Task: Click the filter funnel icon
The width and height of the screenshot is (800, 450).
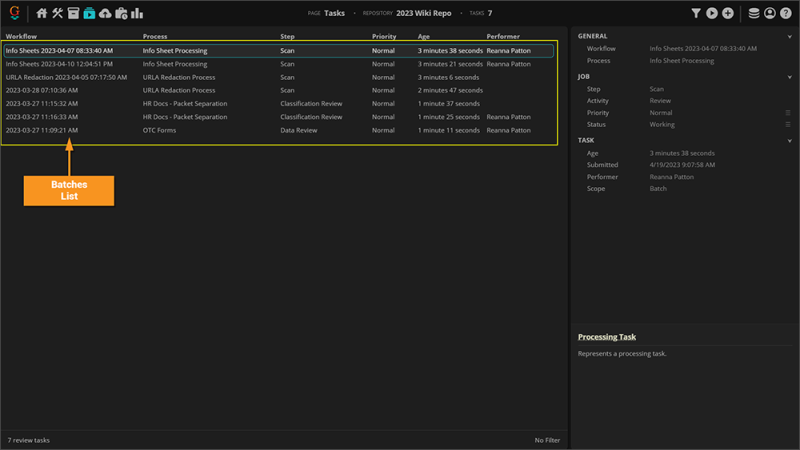Action: [697, 14]
